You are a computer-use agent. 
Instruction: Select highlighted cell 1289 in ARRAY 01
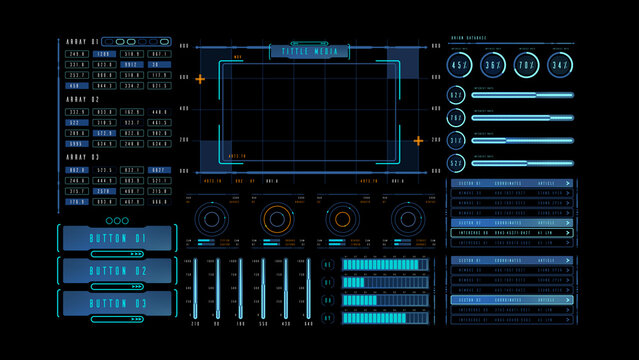tap(104, 54)
